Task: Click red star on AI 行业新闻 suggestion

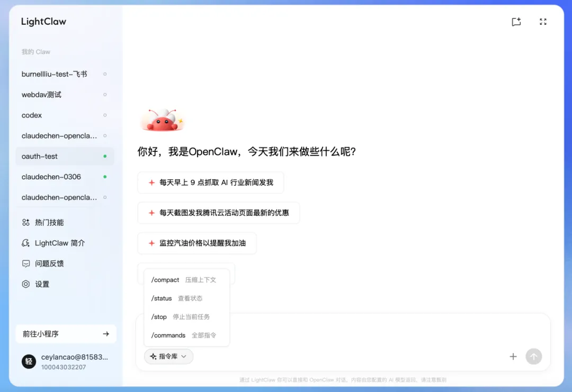Action: point(152,183)
